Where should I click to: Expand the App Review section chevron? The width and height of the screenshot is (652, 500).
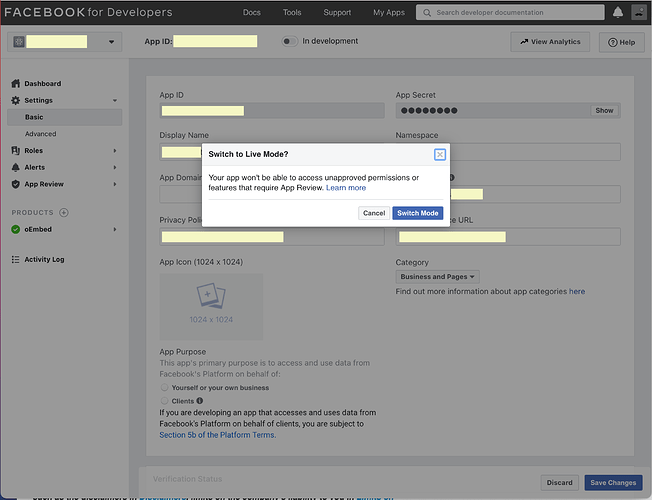click(115, 184)
